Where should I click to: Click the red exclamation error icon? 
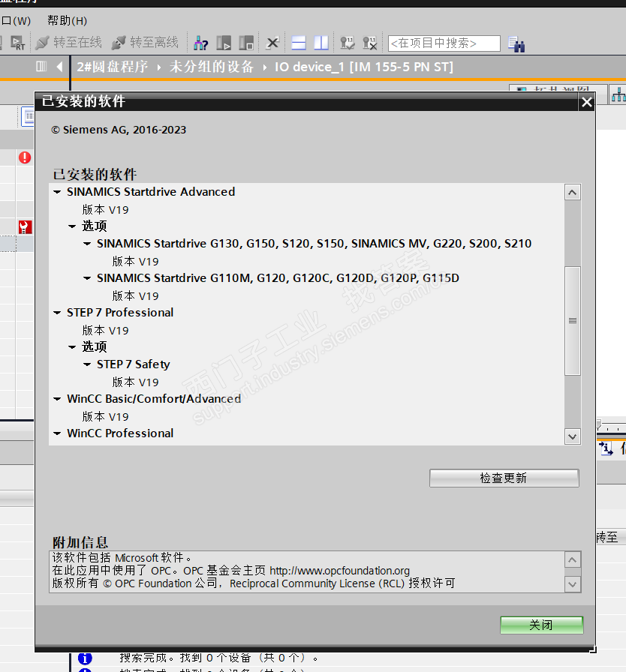tap(25, 157)
